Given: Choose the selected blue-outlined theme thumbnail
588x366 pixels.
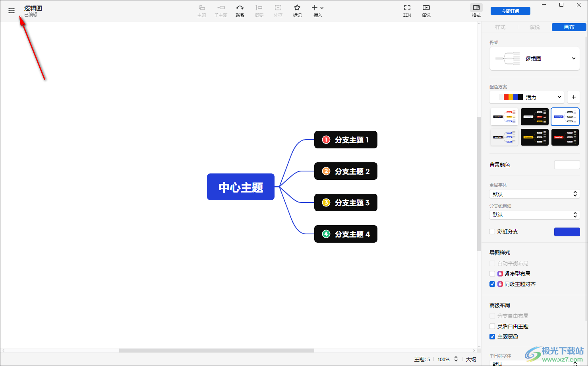Looking at the screenshot, I should 565,117.
